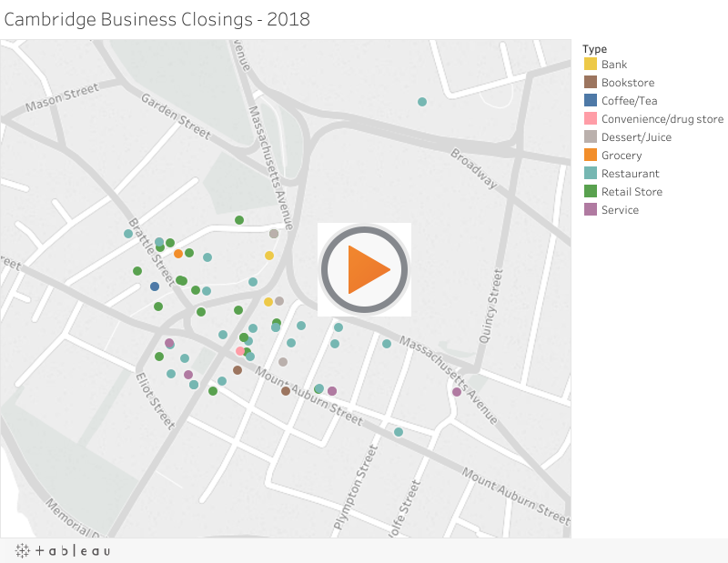
Task: Select the isolated teal Restaurant dot near Broadway
Action: tap(420, 101)
